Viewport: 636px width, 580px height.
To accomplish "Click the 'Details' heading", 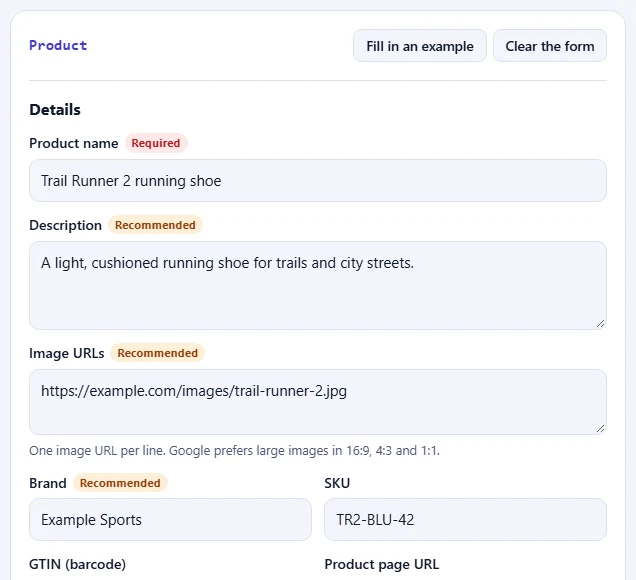I will coord(55,110).
